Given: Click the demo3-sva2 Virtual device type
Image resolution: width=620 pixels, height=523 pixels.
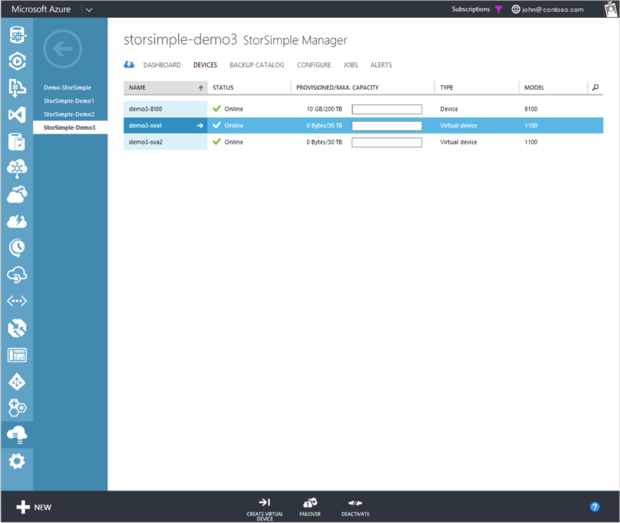Looking at the screenshot, I should coord(459,142).
